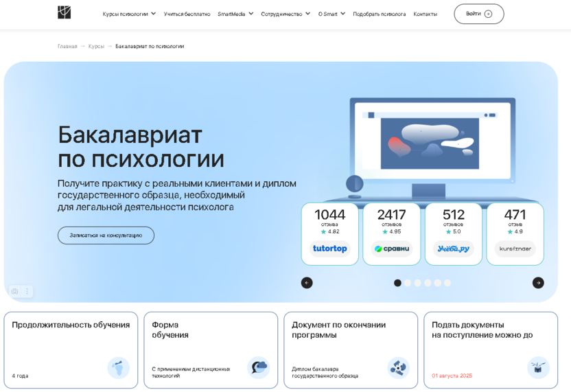
Task: Click the Форма обучения card icon
Action: click(259, 367)
